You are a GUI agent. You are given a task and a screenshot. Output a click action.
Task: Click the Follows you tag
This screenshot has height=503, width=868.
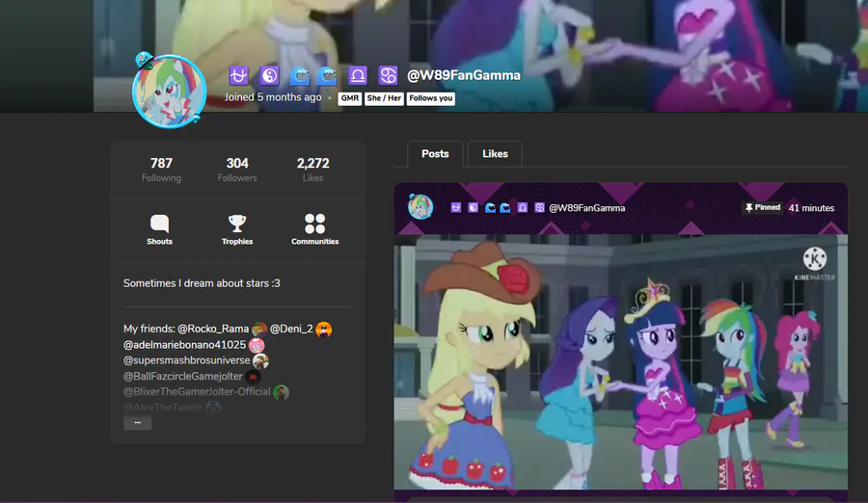coord(431,98)
